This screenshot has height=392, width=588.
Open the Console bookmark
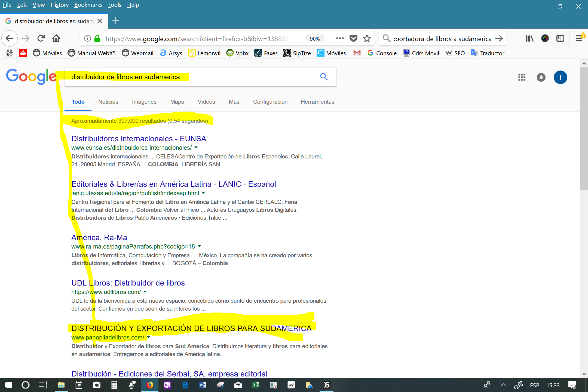tap(382, 53)
